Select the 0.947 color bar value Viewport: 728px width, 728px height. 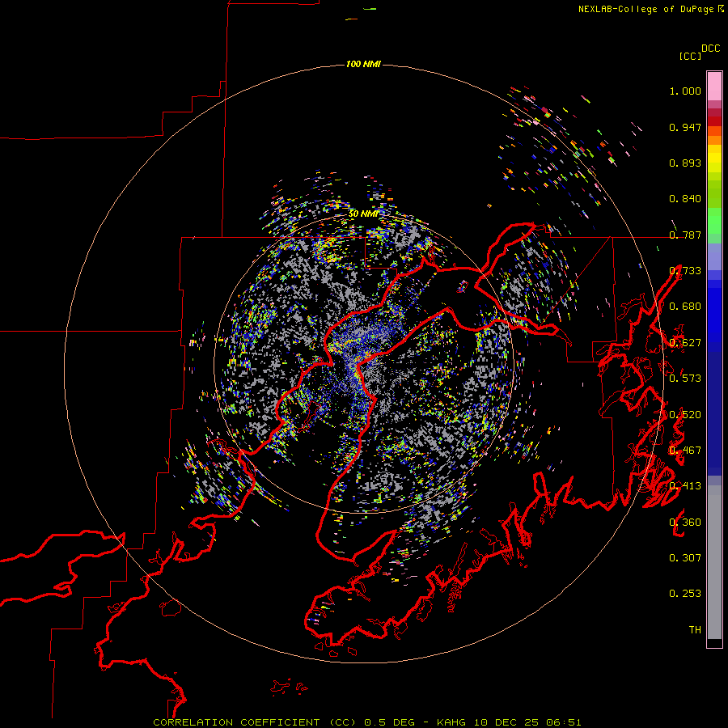coord(685,127)
